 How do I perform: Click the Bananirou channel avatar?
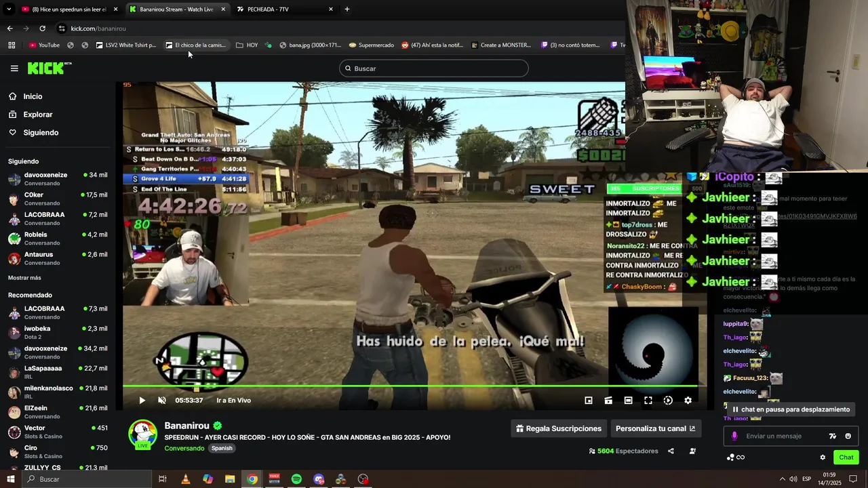tap(143, 434)
